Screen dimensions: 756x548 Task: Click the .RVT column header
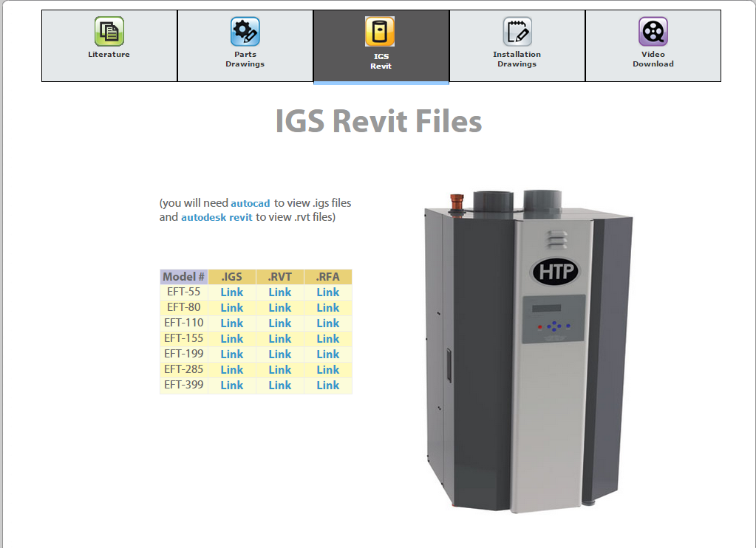(279, 276)
